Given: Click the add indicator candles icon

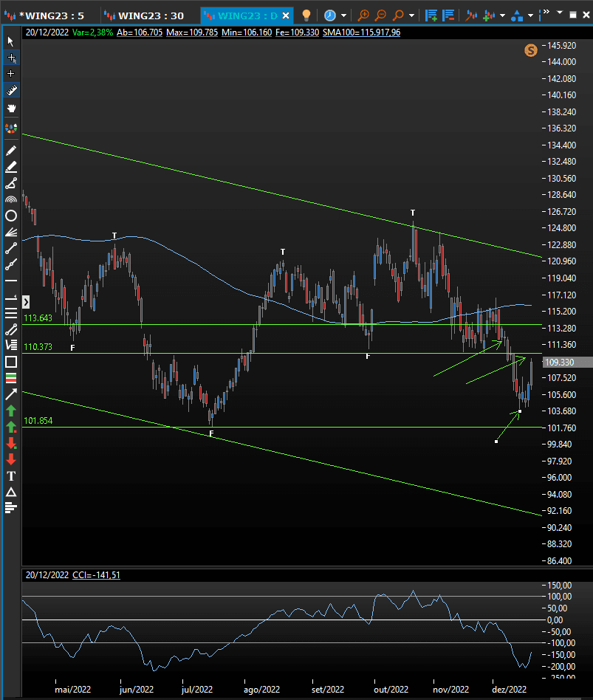Looking at the screenshot, I should click(489, 16).
